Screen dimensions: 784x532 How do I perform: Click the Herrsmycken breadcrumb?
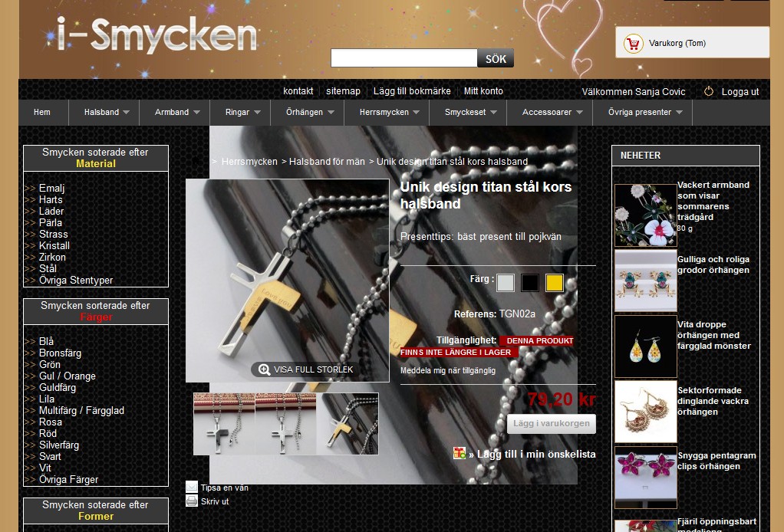tap(249, 161)
